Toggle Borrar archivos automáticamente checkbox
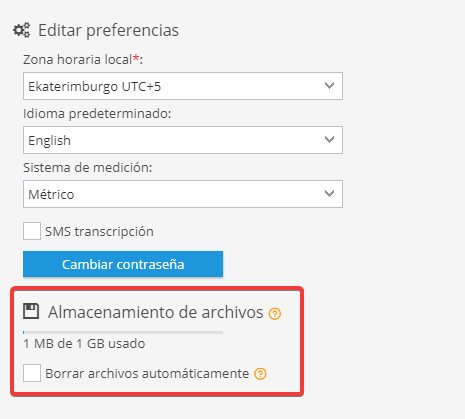The height and width of the screenshot is (419, 465). 32,373
